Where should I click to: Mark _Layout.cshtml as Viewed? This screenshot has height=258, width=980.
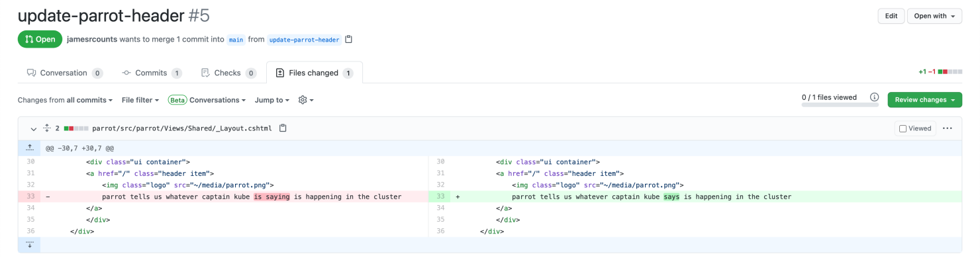[x=915, y=128]
